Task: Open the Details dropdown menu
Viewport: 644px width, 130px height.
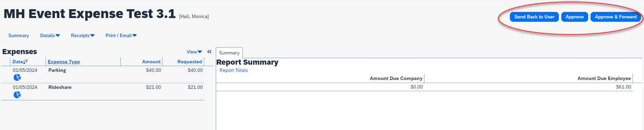Action: coord(50,35)
